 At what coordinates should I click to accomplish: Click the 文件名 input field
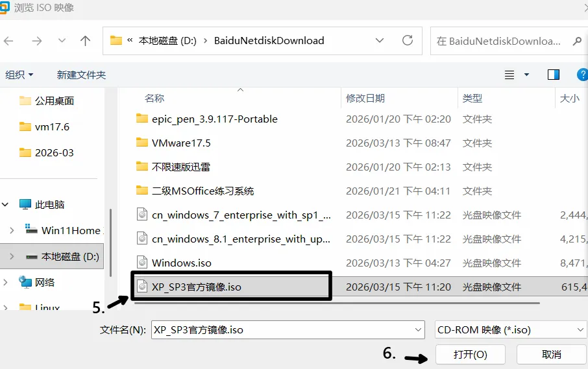pos(288,329)
